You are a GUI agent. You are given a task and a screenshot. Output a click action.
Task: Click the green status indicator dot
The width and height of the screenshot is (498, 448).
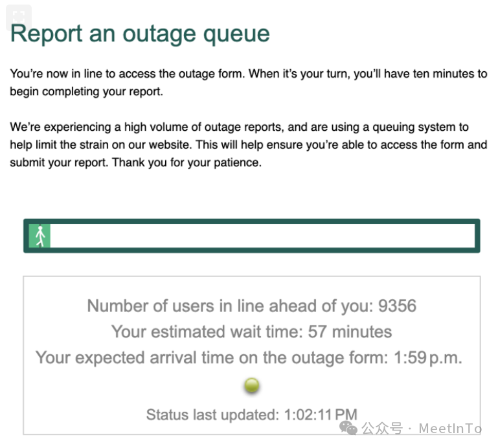(x=252, y=385)
